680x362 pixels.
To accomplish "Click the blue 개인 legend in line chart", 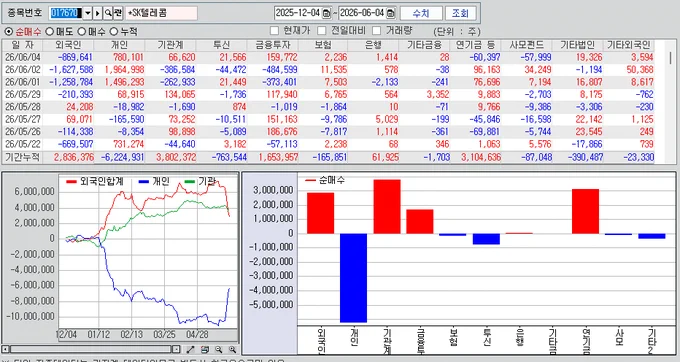I will (x=154, y=182).
